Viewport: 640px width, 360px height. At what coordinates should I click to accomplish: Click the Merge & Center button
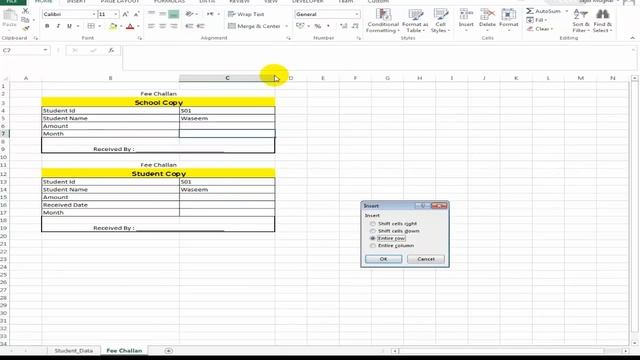[255, 26]
